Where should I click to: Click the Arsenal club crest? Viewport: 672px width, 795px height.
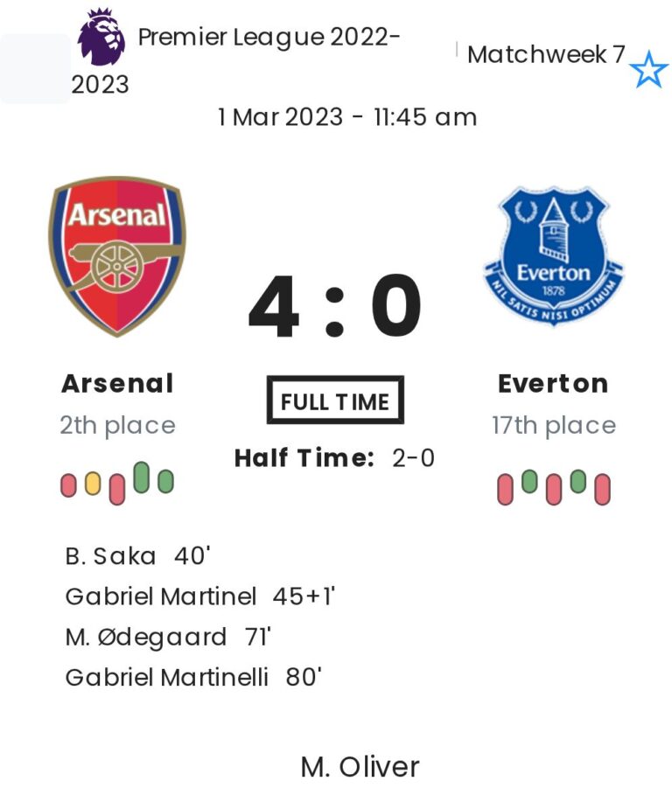pyautogui.click(x=117, y=255)
